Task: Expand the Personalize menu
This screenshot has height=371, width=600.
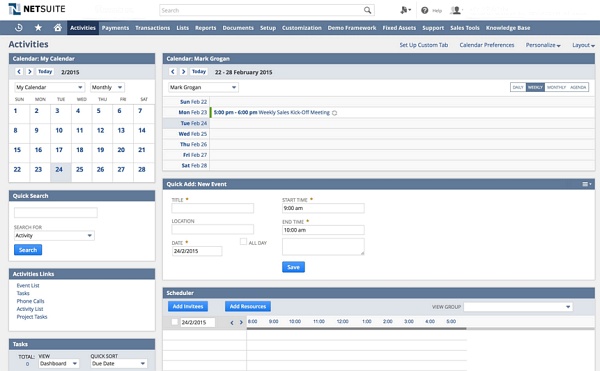Action: point(543,45)
